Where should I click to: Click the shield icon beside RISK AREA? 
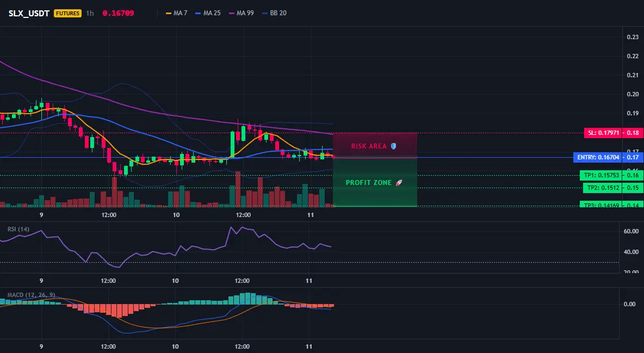(x=393, y=146)
